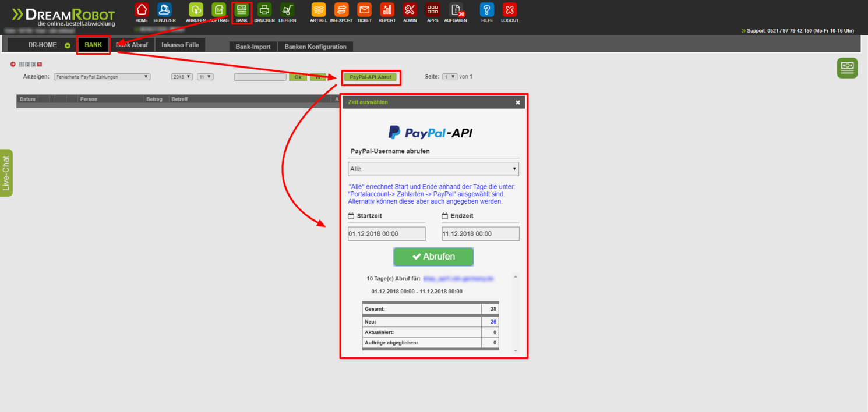Open the Anzeigen filter dropdown
The image size is (868, 412).
pos(102,77)
